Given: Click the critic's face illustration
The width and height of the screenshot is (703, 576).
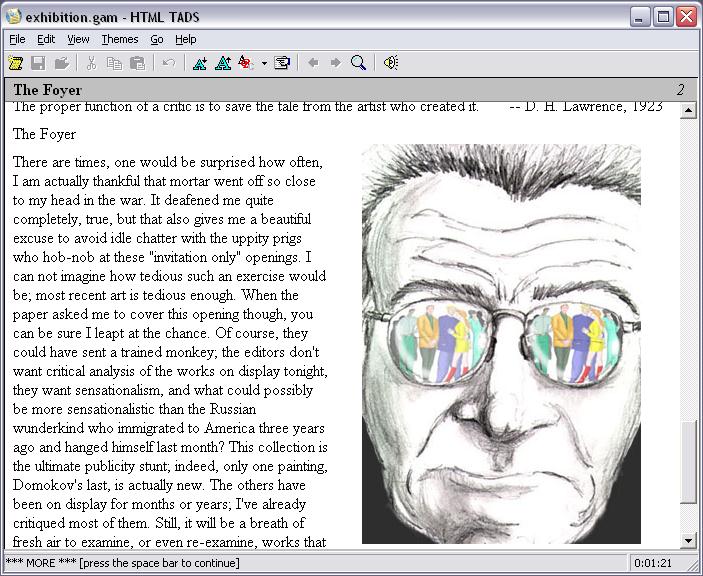Looking at the screenshot, I should click(501, 343).
